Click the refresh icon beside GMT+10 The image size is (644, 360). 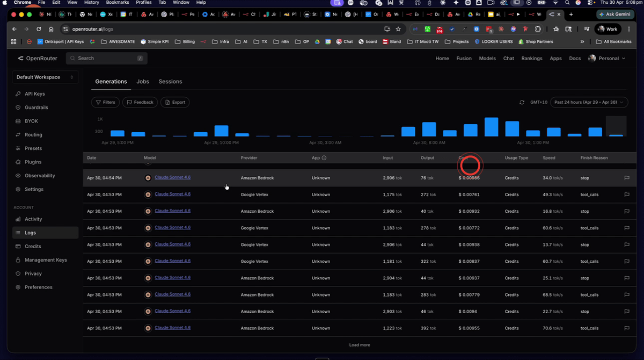click(522, 102)
